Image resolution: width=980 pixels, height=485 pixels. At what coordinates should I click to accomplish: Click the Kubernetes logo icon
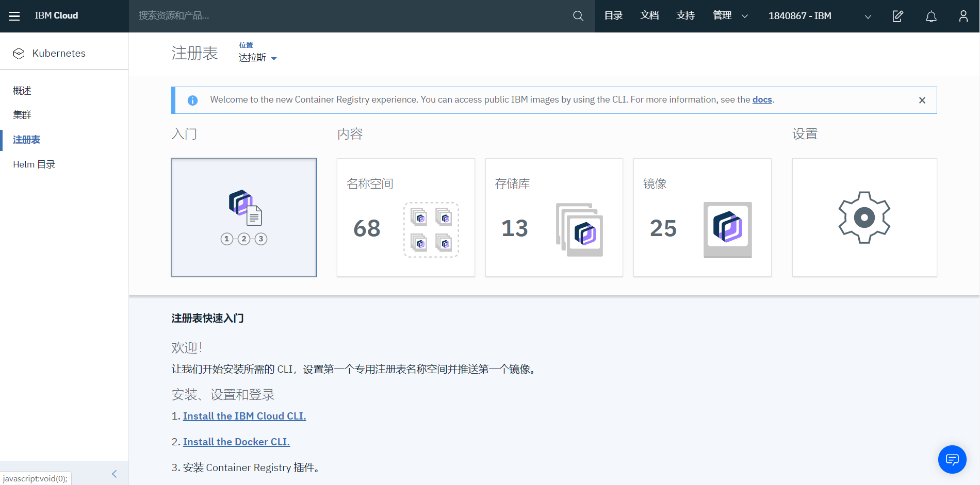click(19, 54)
